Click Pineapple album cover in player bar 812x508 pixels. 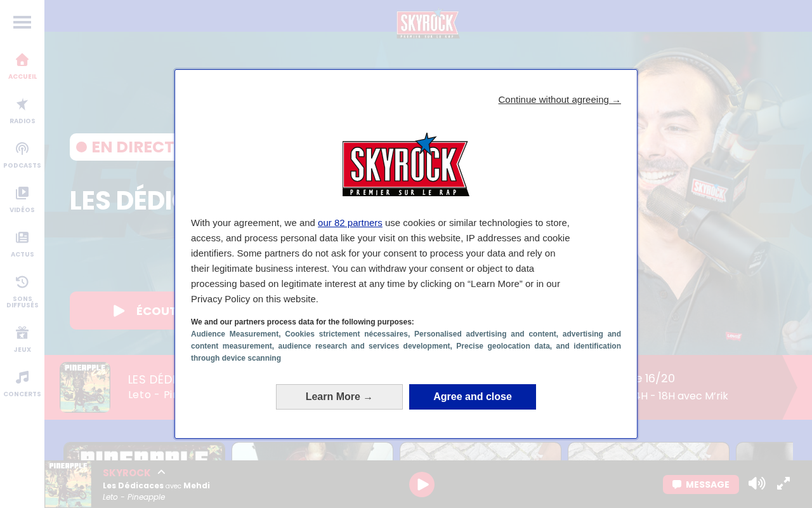pyautogui.click(x=68, y=485)
